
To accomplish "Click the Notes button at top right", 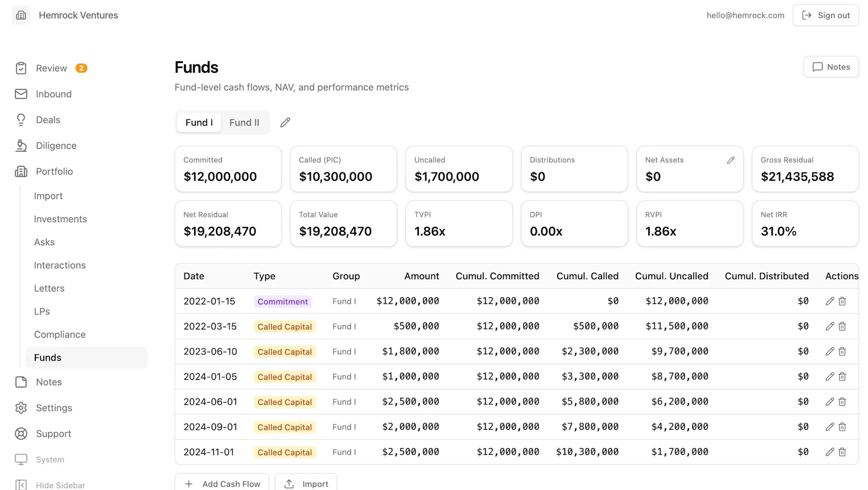I will click(831, 67).
